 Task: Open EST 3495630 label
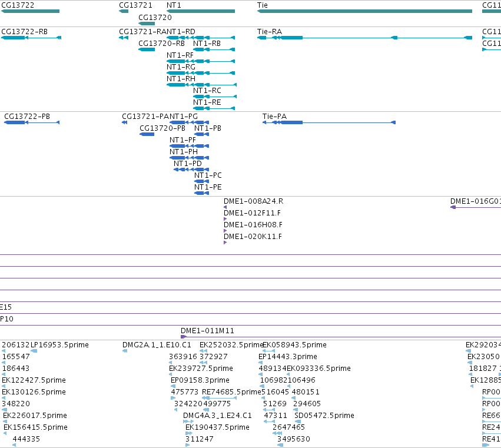coord(294,439)
